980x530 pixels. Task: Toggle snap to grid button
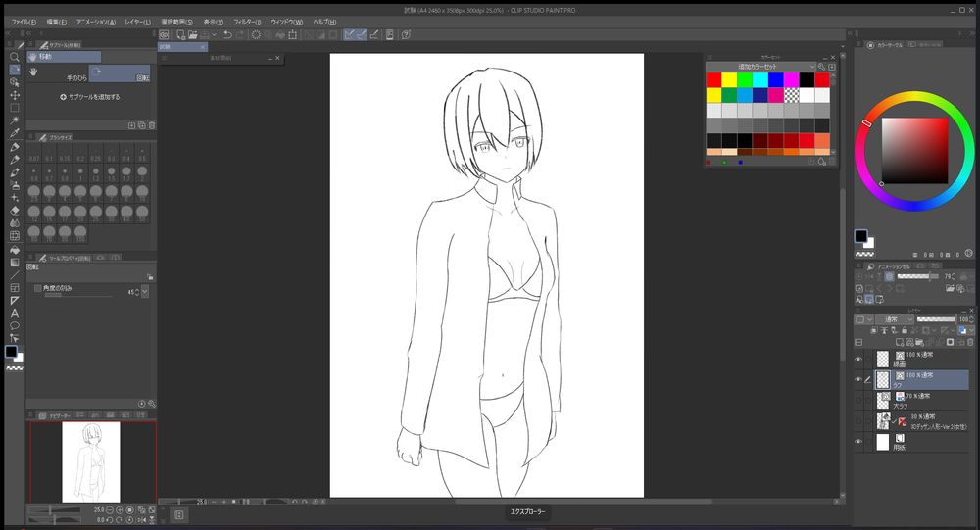pos(373,35)
